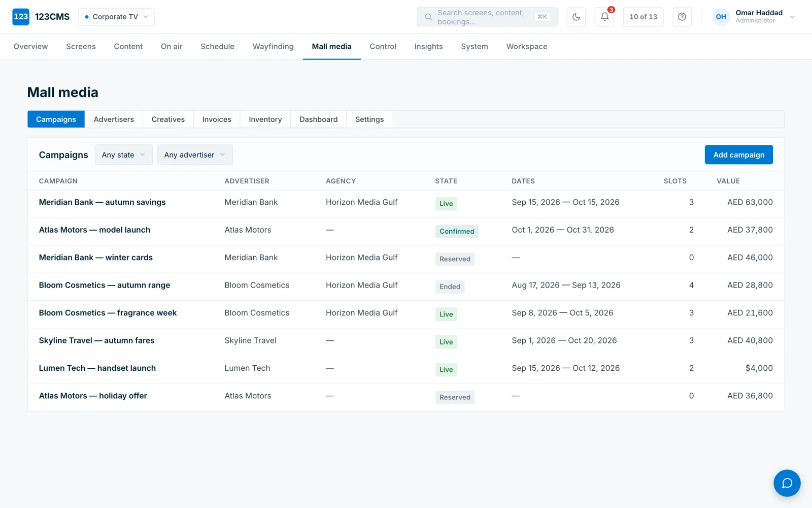Click the 10 of 13 counter button
812x508 pixels.
tap(643, 17)
